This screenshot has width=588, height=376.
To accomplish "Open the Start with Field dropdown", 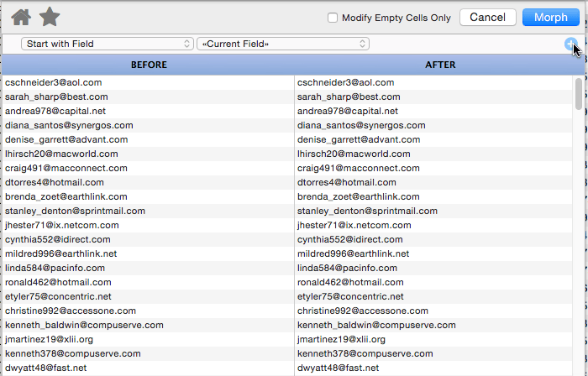I will 108,44.
